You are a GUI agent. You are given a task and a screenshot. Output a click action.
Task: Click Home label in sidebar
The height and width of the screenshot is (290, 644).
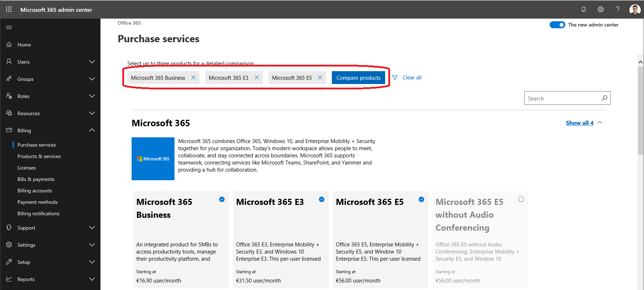(24, 45)
